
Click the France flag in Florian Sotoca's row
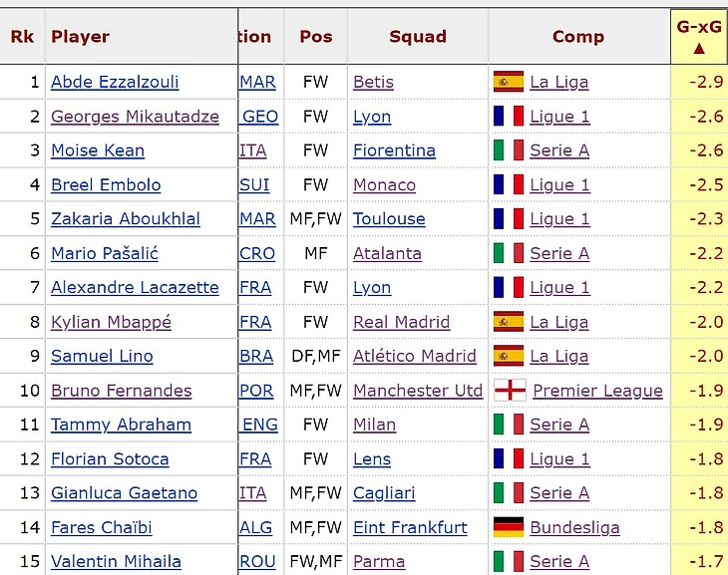[x=509, y=458]
